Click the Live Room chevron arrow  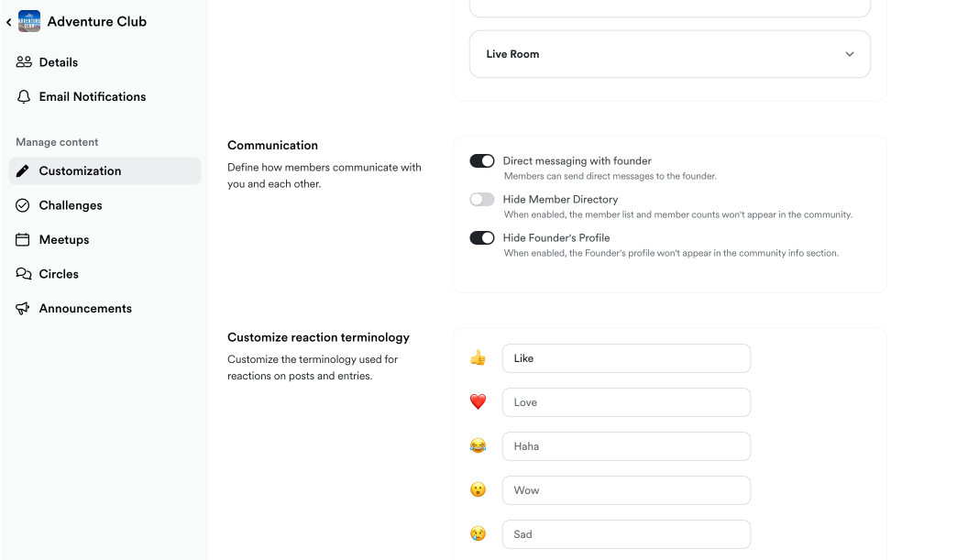tap(850, 54)
